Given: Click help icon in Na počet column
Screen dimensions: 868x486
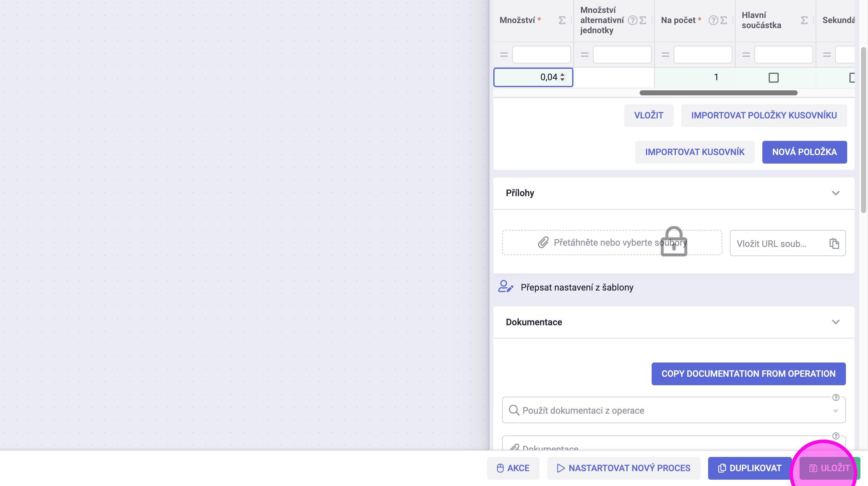Looking at the screenshot, I should tap(713, 20).
